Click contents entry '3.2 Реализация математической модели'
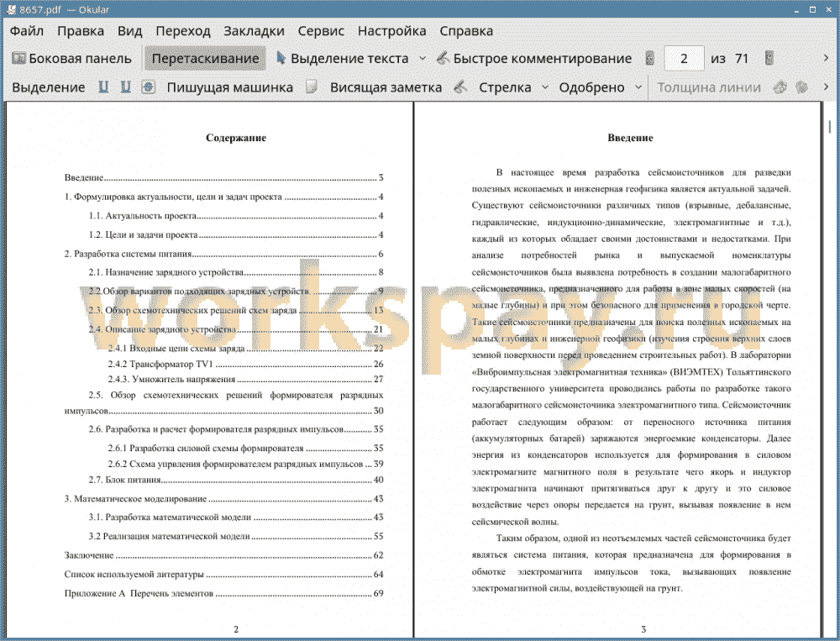Image resolution: width=840 pixels, height=641 pixels. pos(236,536)
